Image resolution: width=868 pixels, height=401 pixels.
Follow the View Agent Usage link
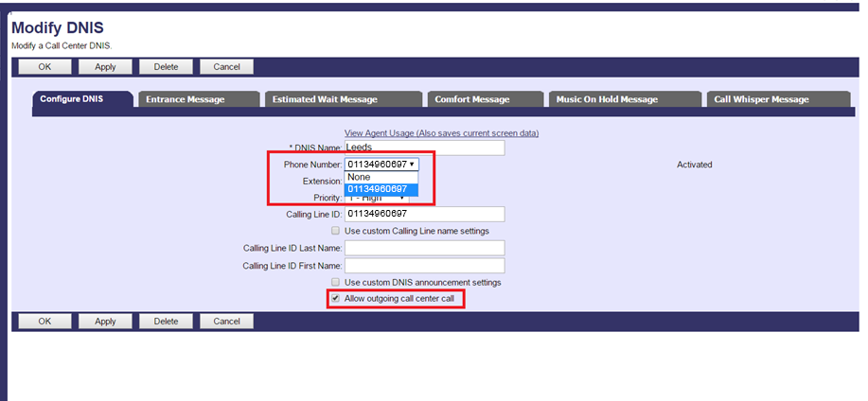click(x=441, y=133)
